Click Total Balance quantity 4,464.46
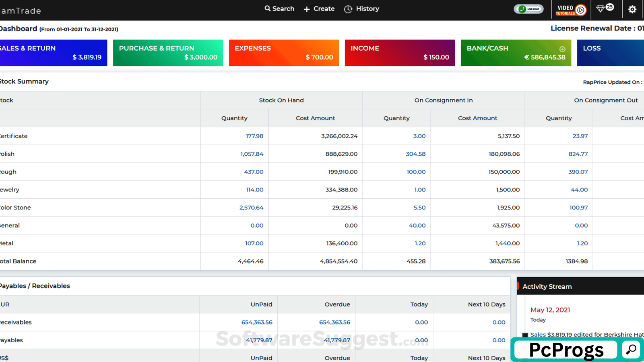The width and height of the screenshot is (644, 362). tap(250, 261)
